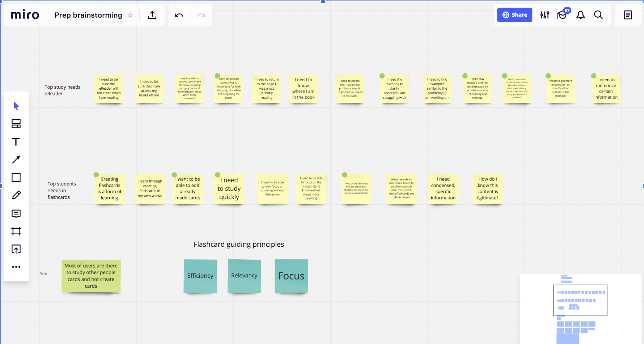
Task: Star the Prep brainstorming board
Action: (131, 15)
